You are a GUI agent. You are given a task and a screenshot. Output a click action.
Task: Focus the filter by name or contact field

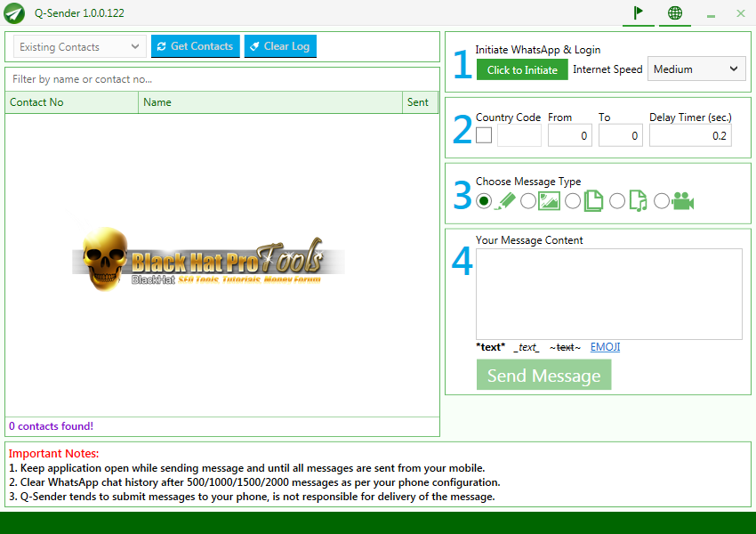(x=222, y=79)
